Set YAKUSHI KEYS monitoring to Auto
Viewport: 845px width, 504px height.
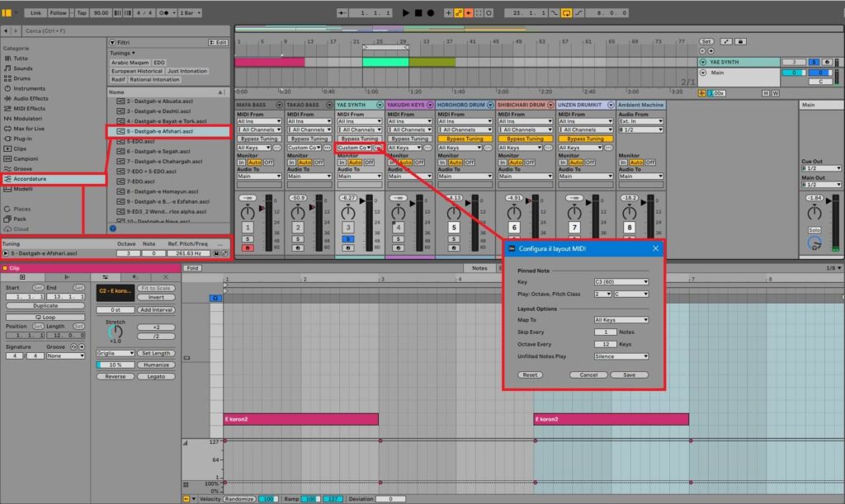click(x=406, y=163)
